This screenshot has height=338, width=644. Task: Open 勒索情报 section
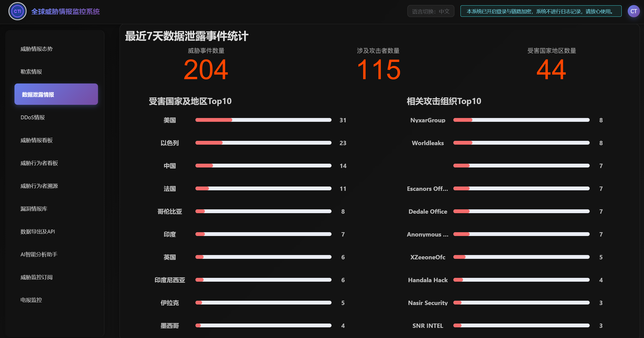click(31, 72)
